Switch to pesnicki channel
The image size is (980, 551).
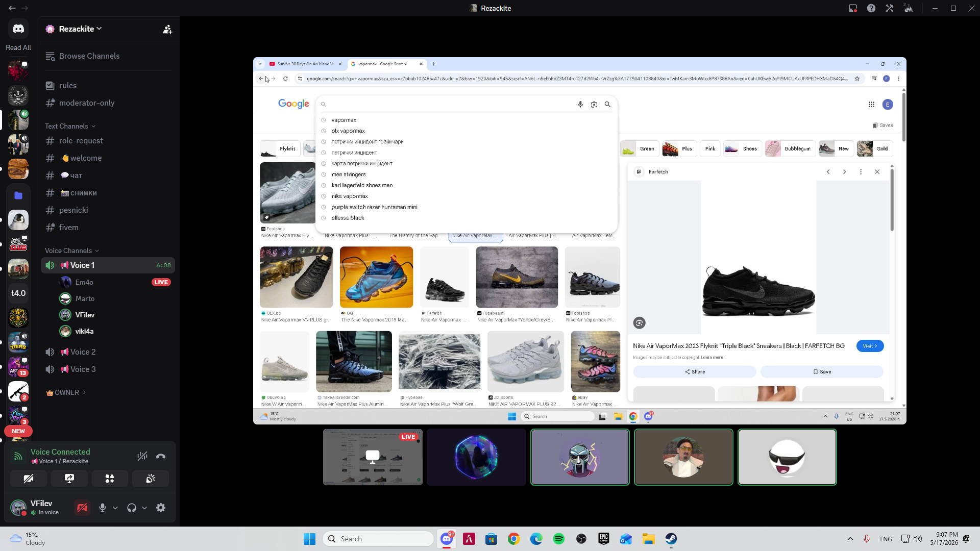(108, 210)
